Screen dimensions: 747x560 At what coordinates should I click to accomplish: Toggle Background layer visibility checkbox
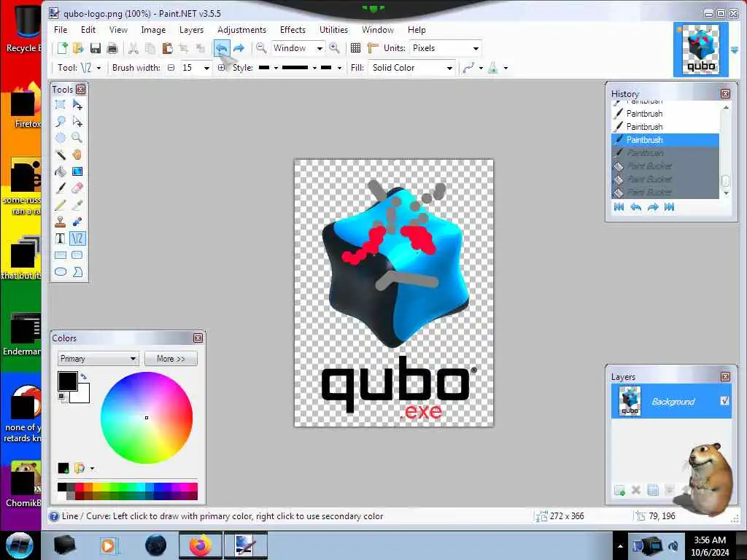[724, 401]
